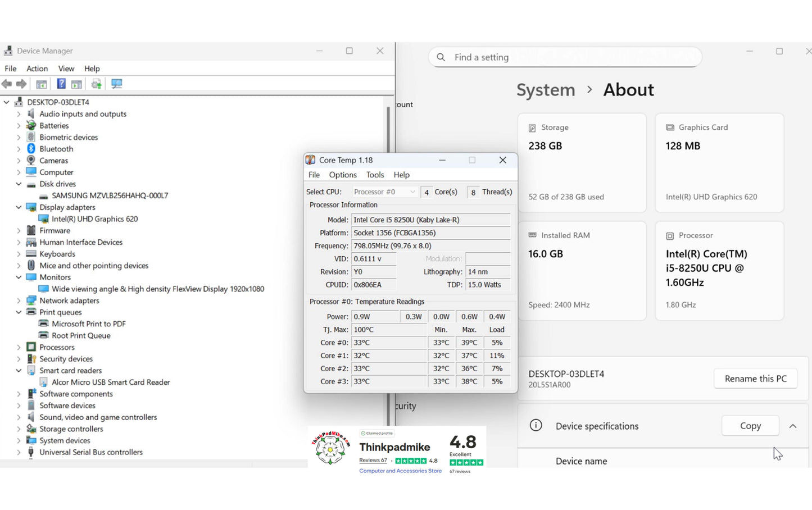The height and width of the screenshot is (510, 812).
Task: Collapse the Print queues category
Action: [19, 312]
